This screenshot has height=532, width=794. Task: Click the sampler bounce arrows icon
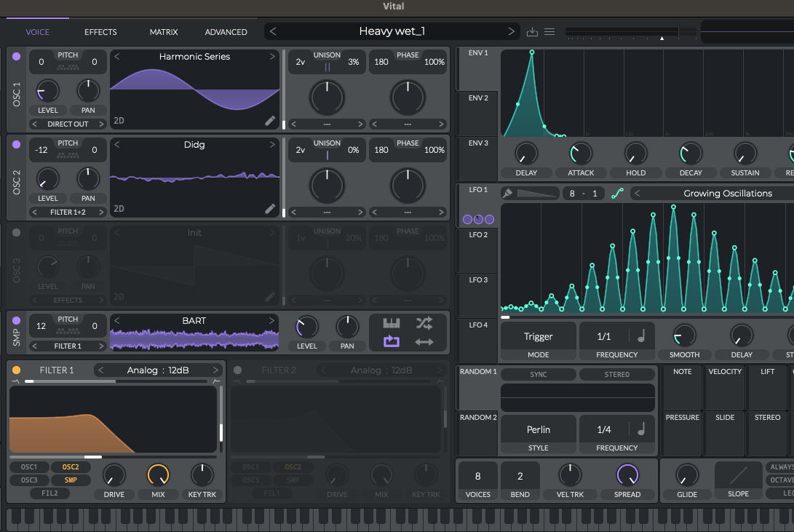[424, 342]
